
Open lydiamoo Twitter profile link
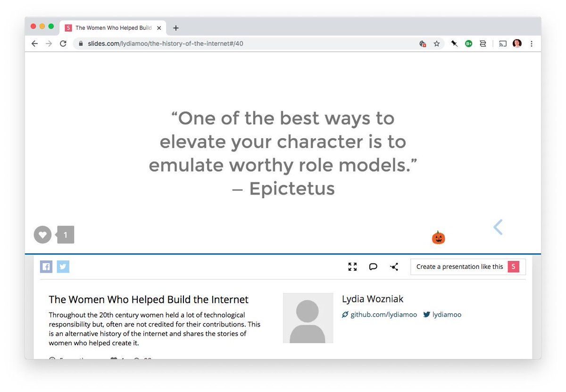446,315
